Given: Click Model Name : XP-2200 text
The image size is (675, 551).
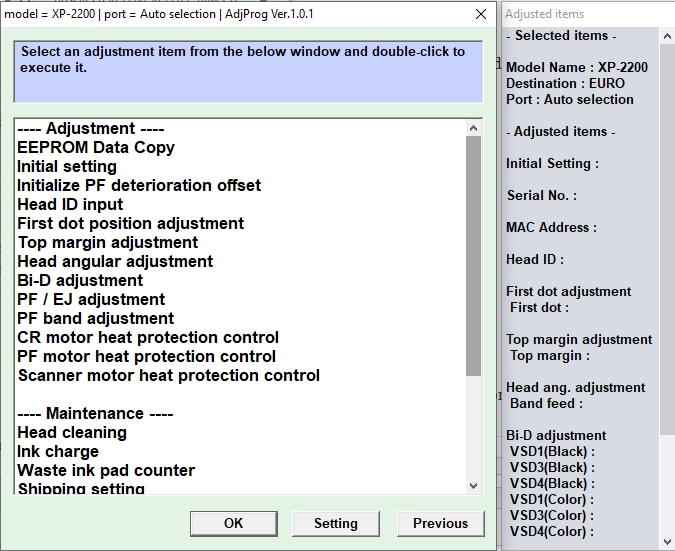Looking at the screenshot, I should click(577, 68).
